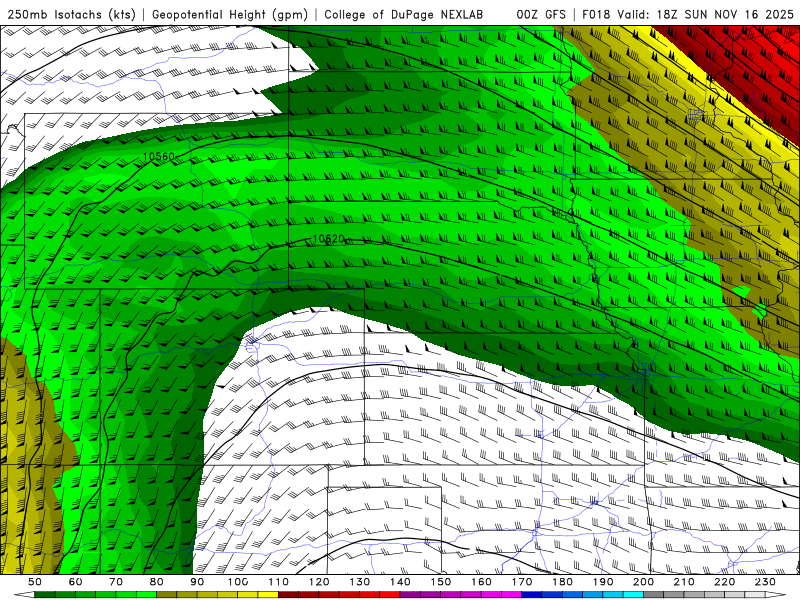This screenshot has height=600, width=800.
Task: Click the 70 knots scale label
Action: coord(116,582)
